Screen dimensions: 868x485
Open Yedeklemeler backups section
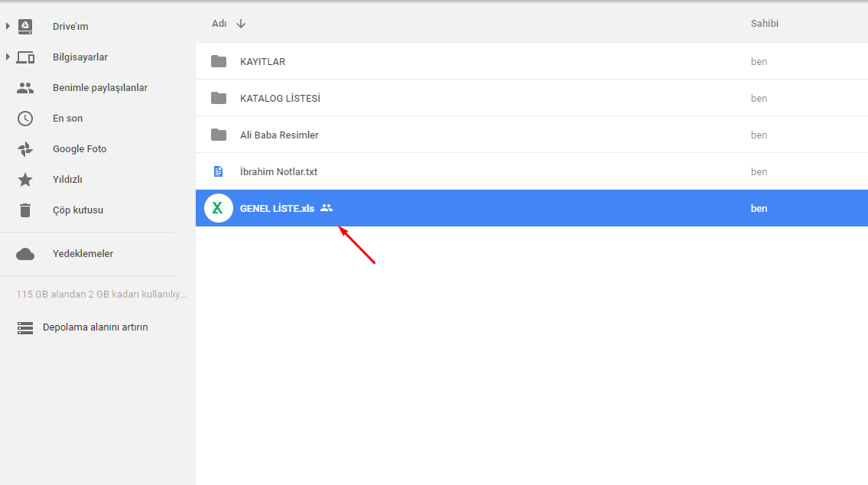click(x=83, y=253)
